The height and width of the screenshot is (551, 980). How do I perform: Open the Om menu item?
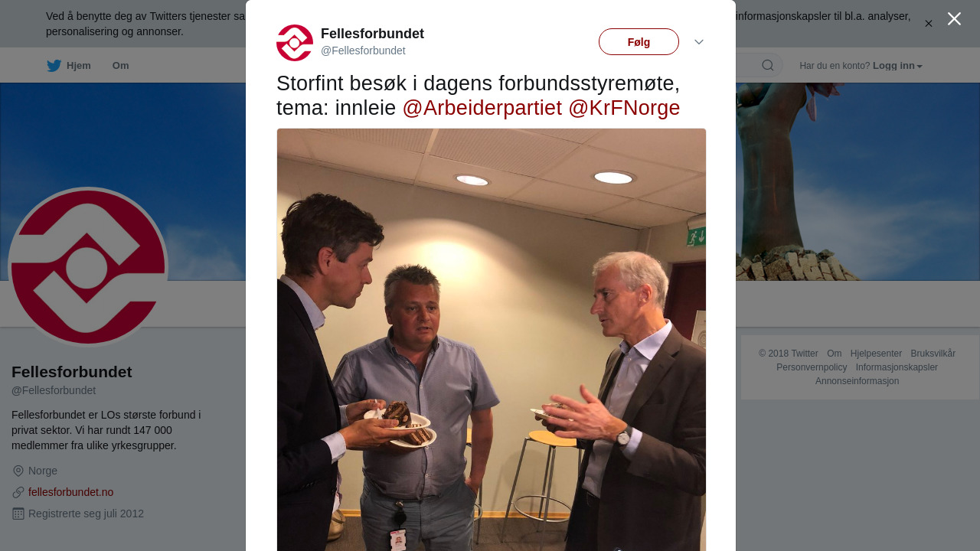coord(120,66)
